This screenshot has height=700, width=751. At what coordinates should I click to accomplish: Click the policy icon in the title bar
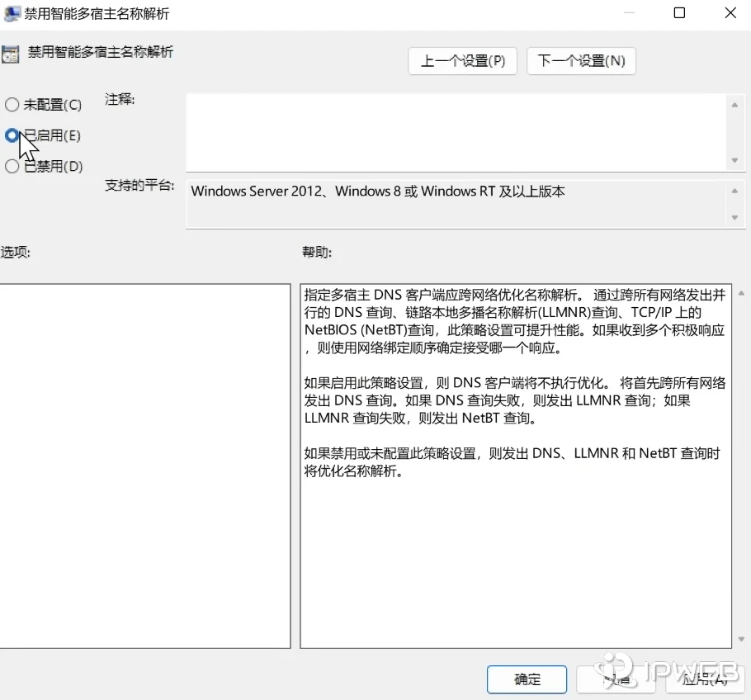click(x=12, y=13)
